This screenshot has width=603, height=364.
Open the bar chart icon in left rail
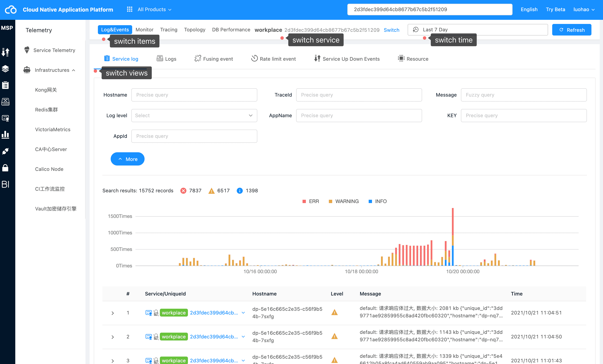click(x=5, y=135)
